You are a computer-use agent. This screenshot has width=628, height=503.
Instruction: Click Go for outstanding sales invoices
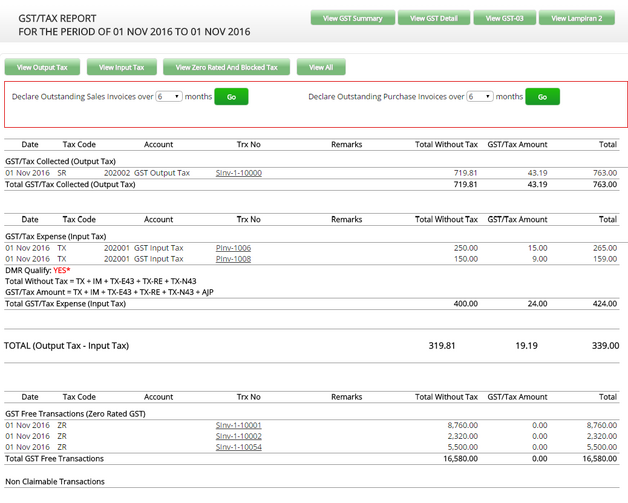point(231,97)
